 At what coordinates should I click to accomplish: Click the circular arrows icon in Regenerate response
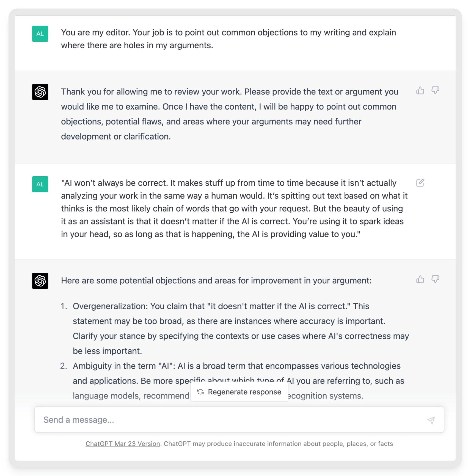tap(200, 392)
